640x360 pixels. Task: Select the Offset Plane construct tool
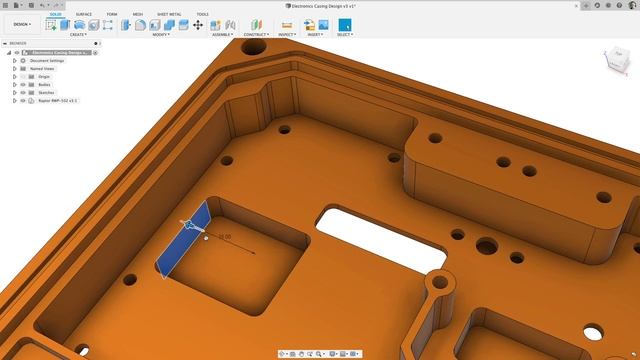click(256, 25)
